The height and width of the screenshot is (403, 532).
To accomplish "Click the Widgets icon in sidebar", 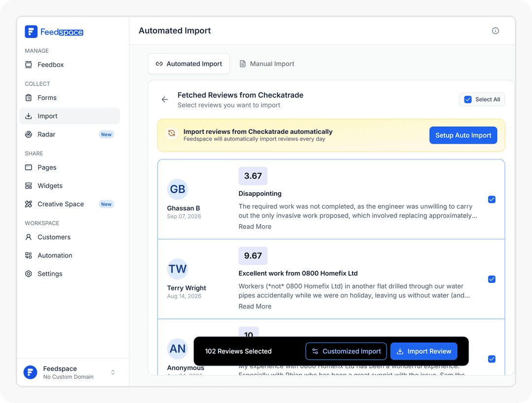I will 29,186.
